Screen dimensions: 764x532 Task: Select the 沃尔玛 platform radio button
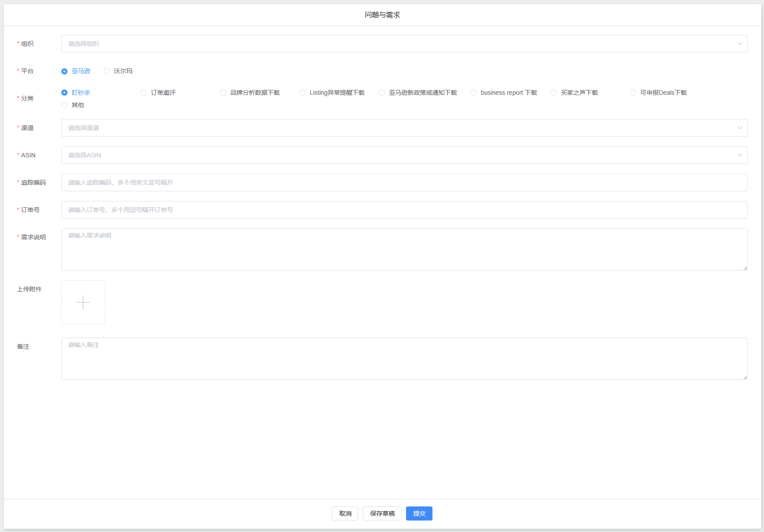click(x=107, y=71)
